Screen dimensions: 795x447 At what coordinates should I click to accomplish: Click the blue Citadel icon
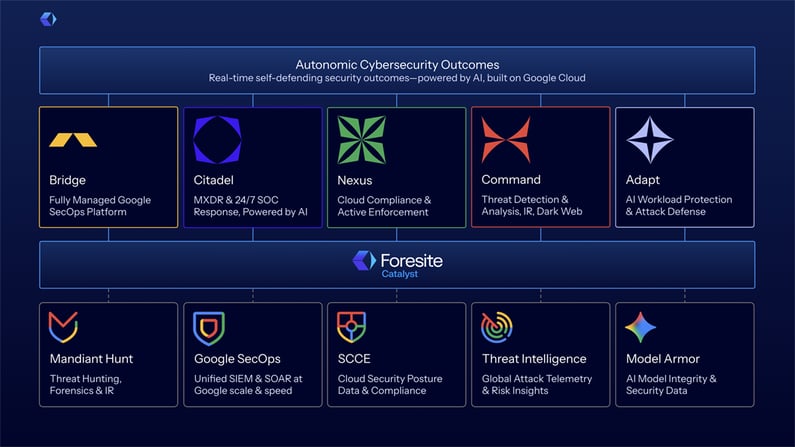coord(218,140)
